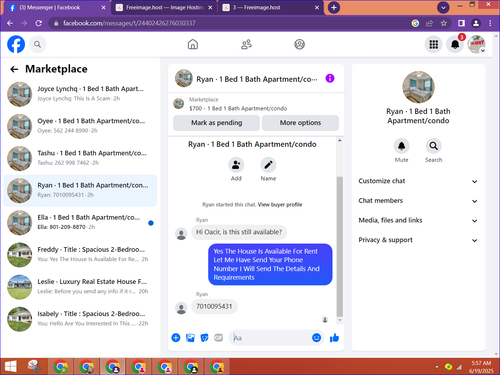This screenshot has width=500, height=375.
Task: Expand Chat members section
Action: 418,201
